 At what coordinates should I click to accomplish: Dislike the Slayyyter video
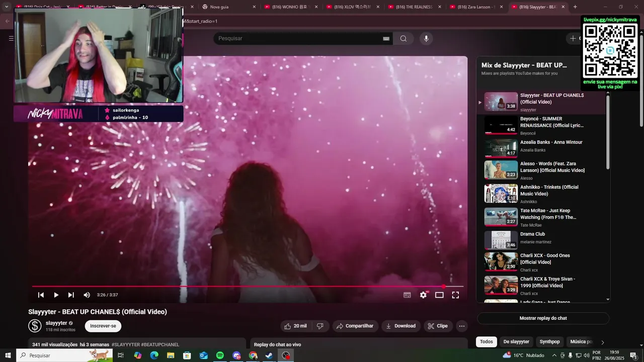pyautogui.click(x=320, y=326)
